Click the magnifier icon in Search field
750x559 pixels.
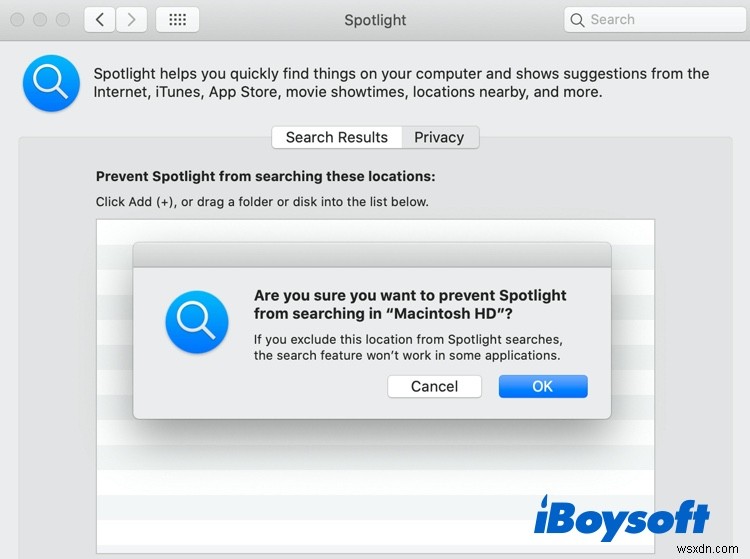pyautogui.click(x=577, y=20)
